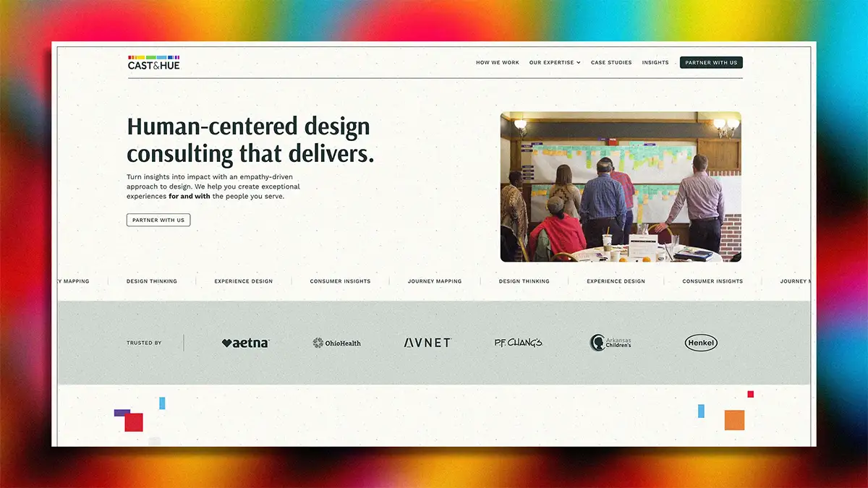The image size is (868, 488).
Task: Click the dark Partner With Us nav button
Action: click(x=711, y=63)
